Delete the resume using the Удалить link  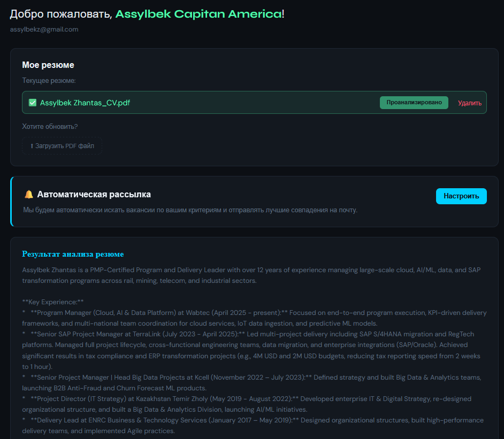click(469, 103)
